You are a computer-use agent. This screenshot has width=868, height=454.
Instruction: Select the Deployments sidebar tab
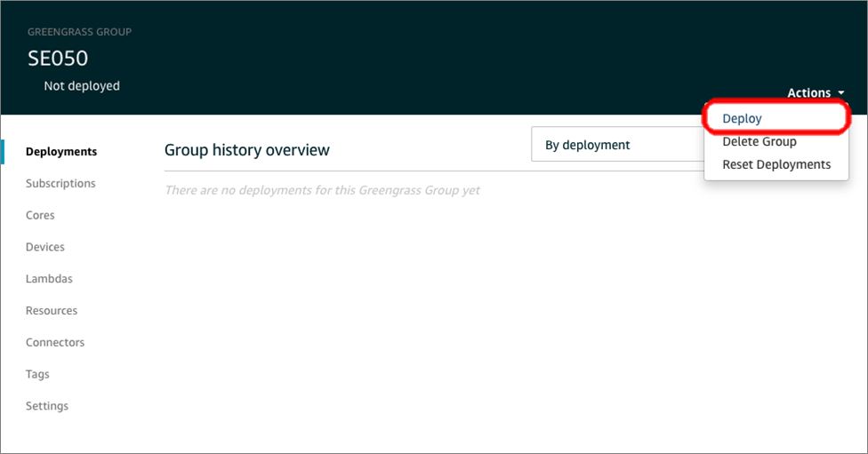61,152
